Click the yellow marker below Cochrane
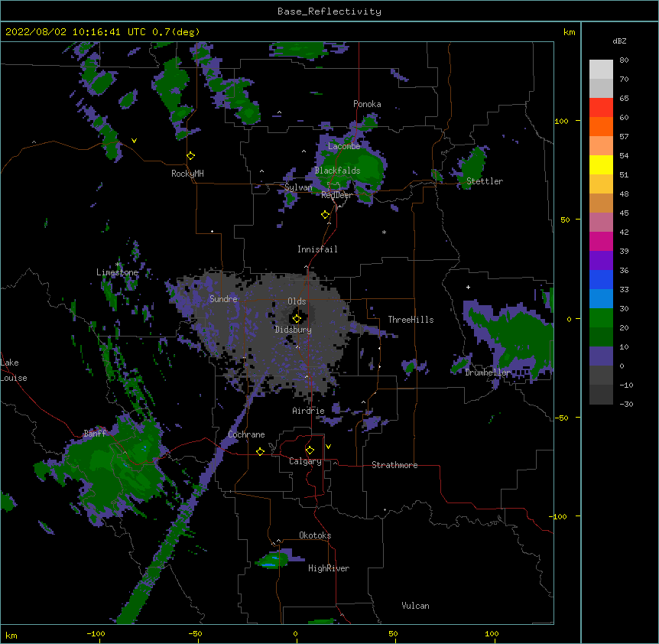The height and width of the screenshot is (644, 659). [260, 451]
